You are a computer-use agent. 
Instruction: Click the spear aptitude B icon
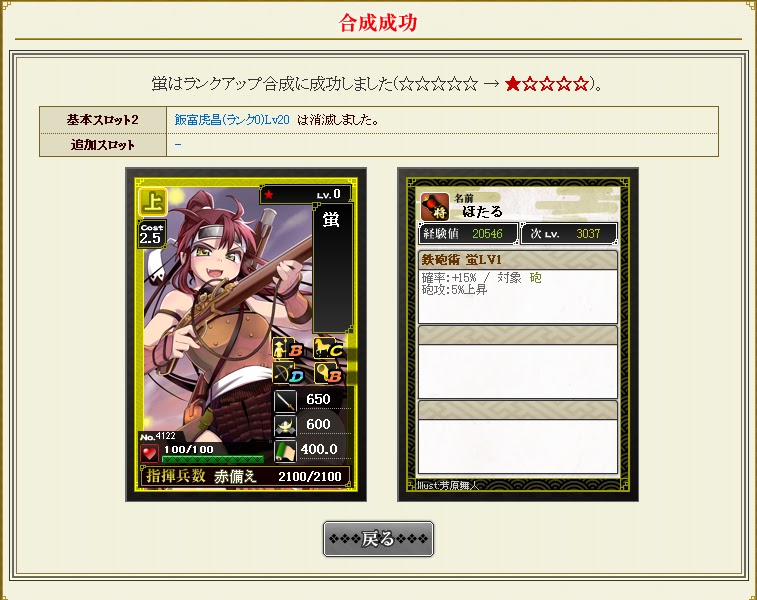(288, 348)
